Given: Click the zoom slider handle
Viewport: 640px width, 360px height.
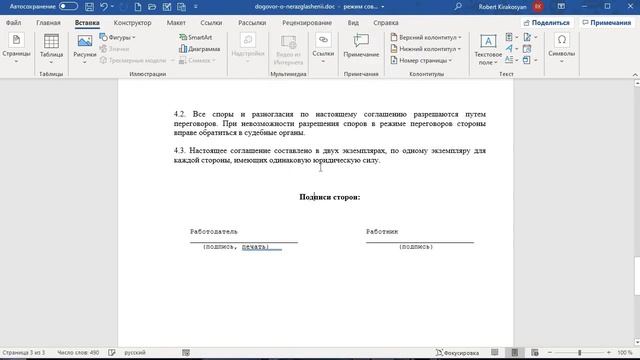Looking at the screenshot, I should (x=579, y=352).
